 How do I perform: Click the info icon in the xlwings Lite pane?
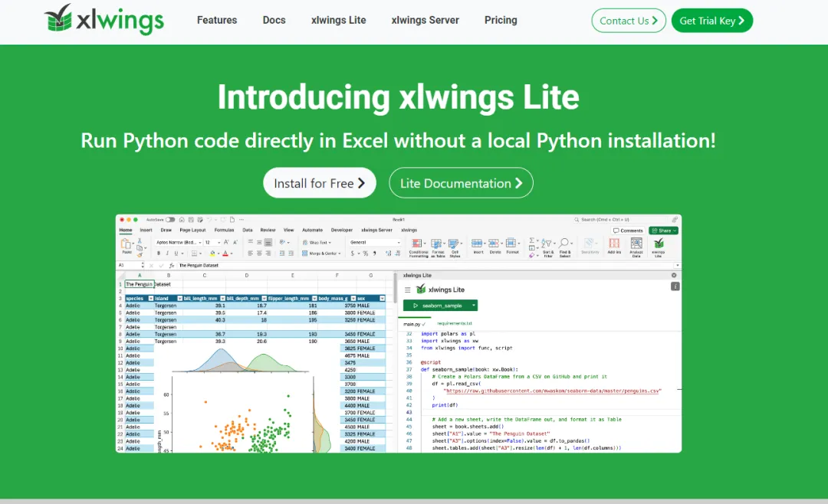[x=675, y=286]
